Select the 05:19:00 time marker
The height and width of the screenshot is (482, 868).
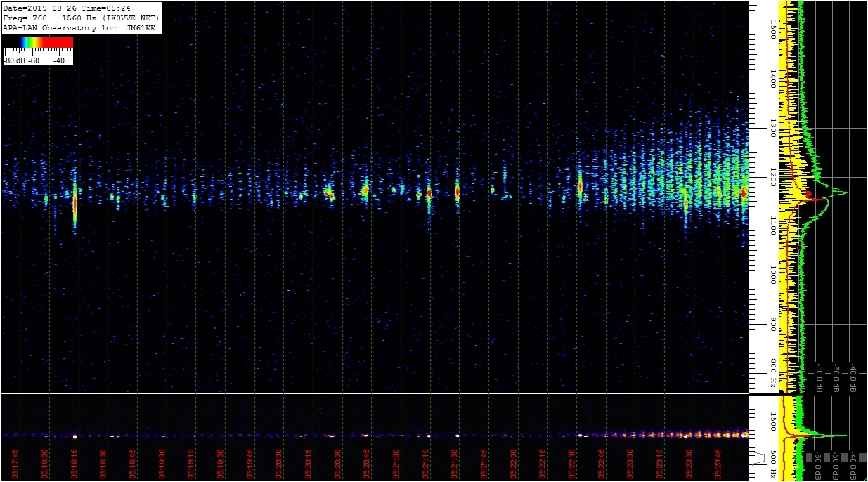click(162, 464)
